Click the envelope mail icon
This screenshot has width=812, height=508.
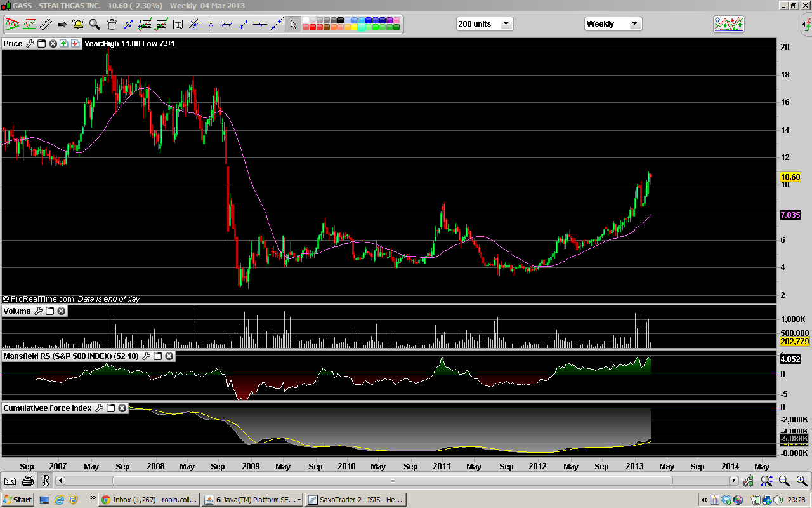10,481
